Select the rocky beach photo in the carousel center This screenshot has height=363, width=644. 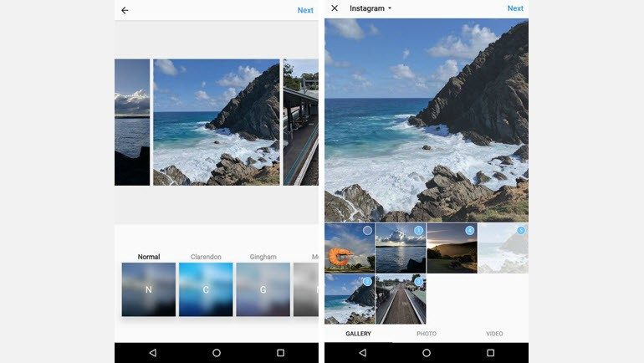click(217, 122)
